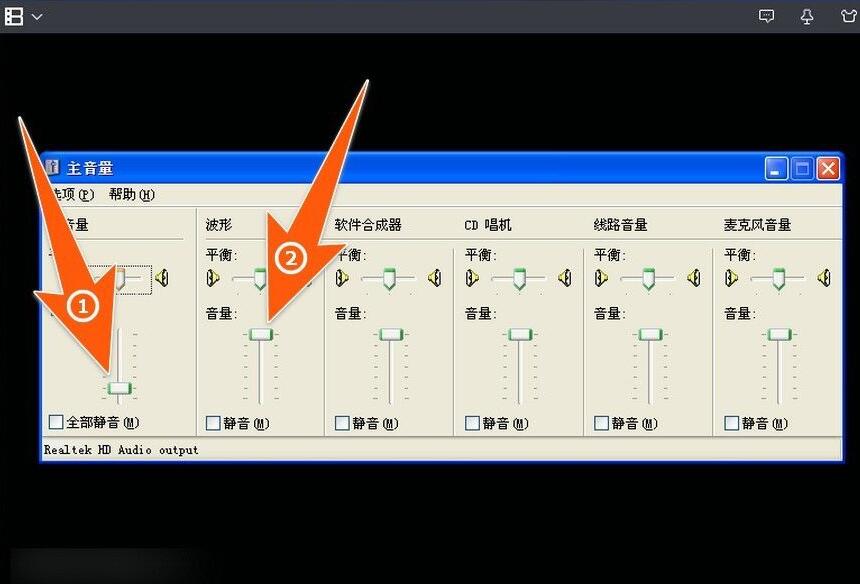This screenshot has width=860, height=584.
Task: Mute the 软件合成器 channel checkbox
Action: [342, 423]
